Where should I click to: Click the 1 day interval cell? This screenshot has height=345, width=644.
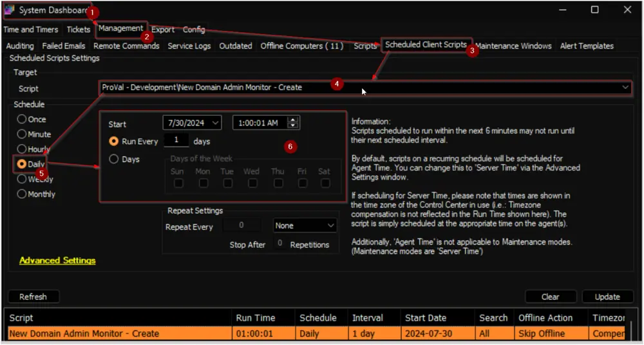pyautogui.click(x=374, y=333)
